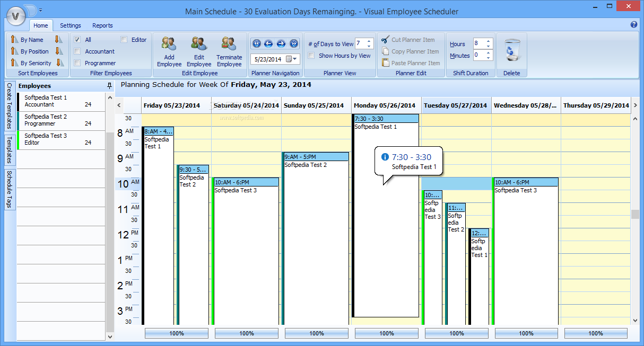Sort descending By Position
The height and width of the screenshot is (346, 644).
59,51
